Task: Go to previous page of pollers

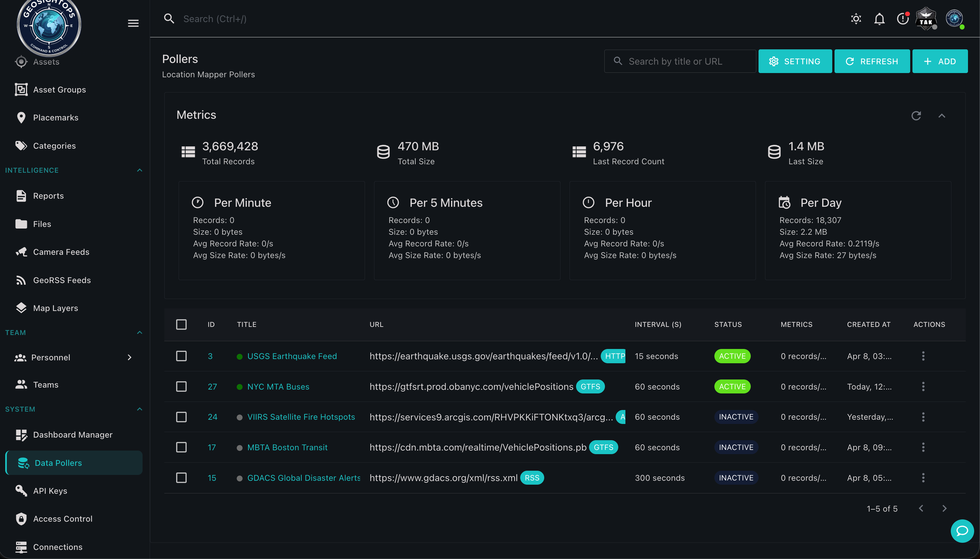Action: click(921, 508)
